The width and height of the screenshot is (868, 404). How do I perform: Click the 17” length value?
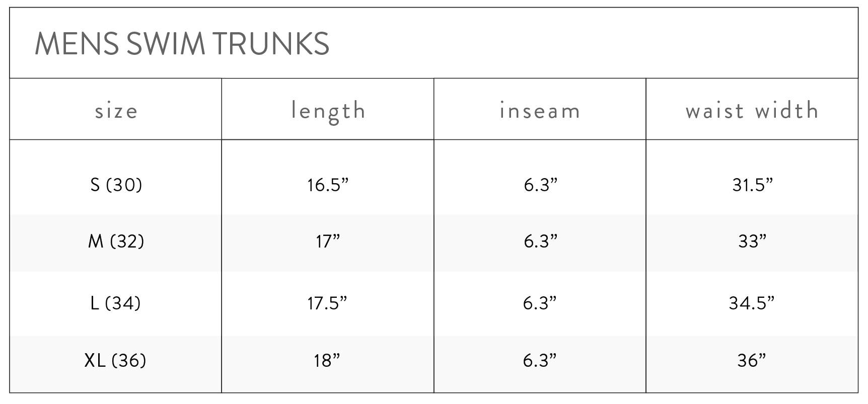coord(328,242)
